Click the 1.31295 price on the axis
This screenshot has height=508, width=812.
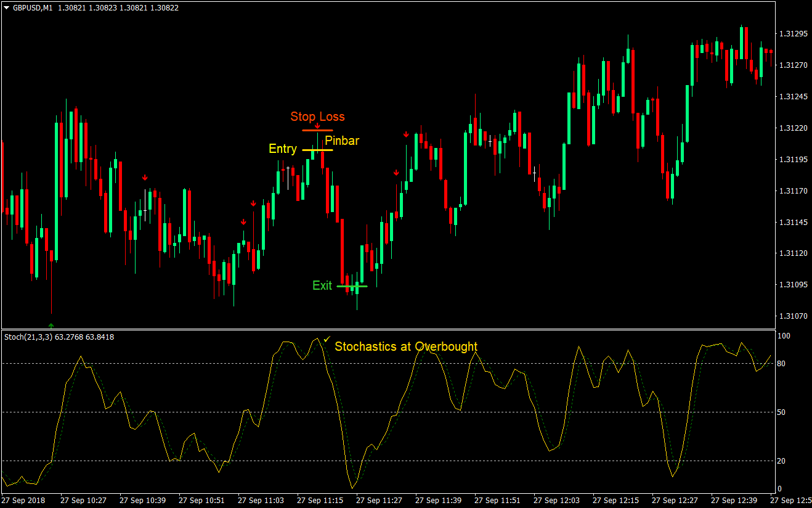[x=793, y=33]
